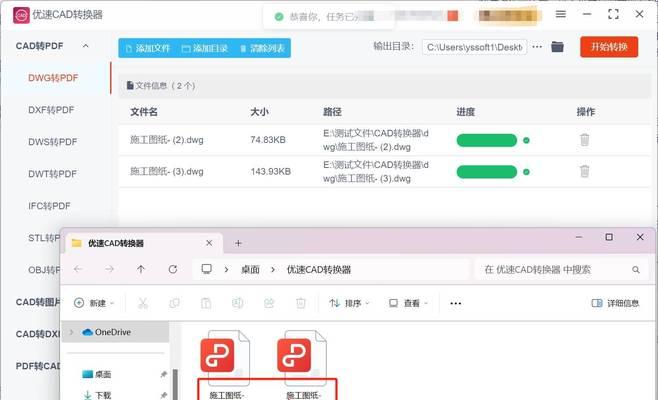Select DXF转PDF in the sidebar
The height and width of the screenshot is (400, 658).
pos(51,110)
